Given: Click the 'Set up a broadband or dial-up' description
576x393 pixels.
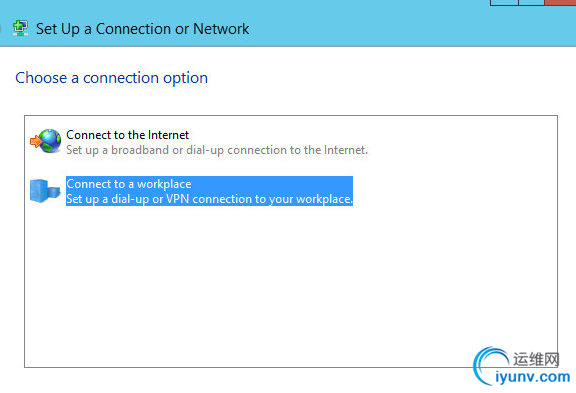Looking at the screenshot, I should pyautogui.click(x=217, y=150).
